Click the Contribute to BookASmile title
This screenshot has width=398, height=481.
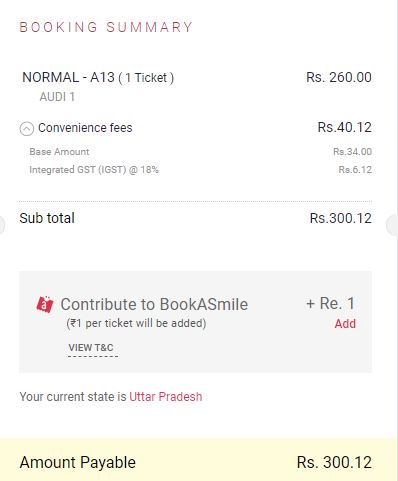pyautogui.click(x=154, y=304)
